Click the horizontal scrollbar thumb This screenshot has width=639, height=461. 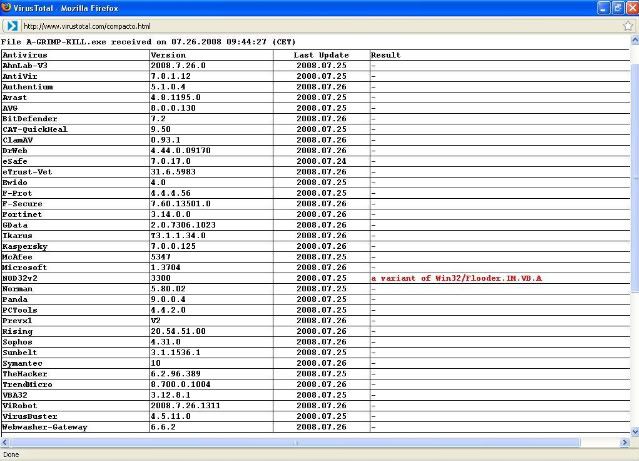[x=295, y=442]
